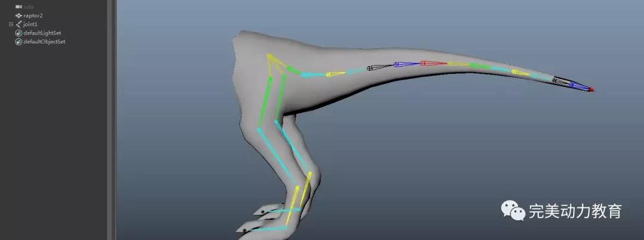Select the greyed-out side camera name
This screenshot has width=644, height=240.
point(29,7)
